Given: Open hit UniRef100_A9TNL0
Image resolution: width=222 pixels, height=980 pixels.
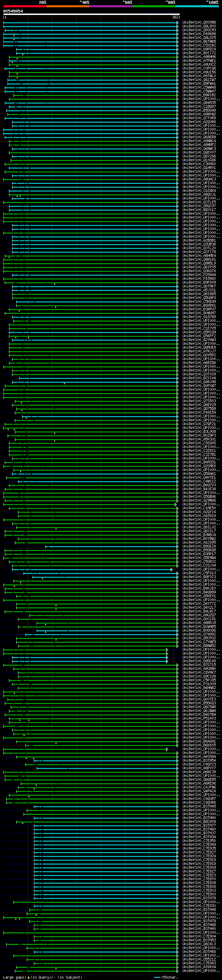Looking at the screenshot, I should tap(199, 76).
